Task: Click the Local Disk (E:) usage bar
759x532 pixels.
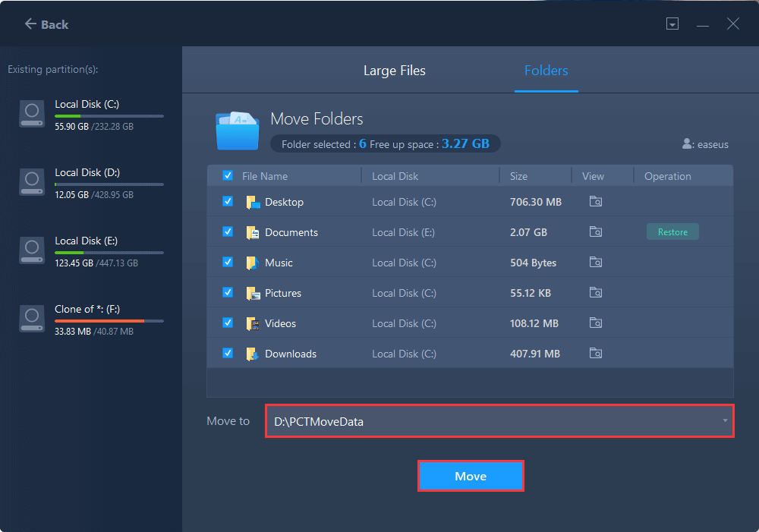Action: pyautogui.click(x=109, y=252)
